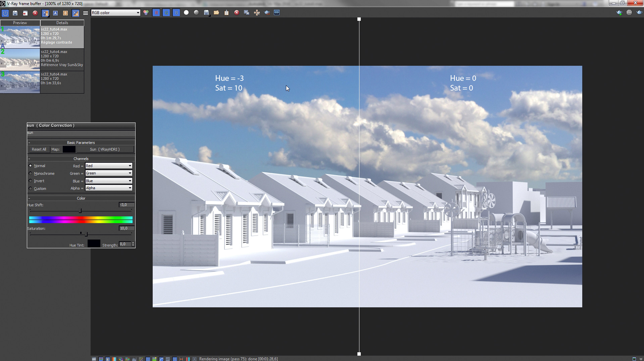The image size is (644, 361).
Task: Click the save image floppy icon
Action: tap(206, 12)
